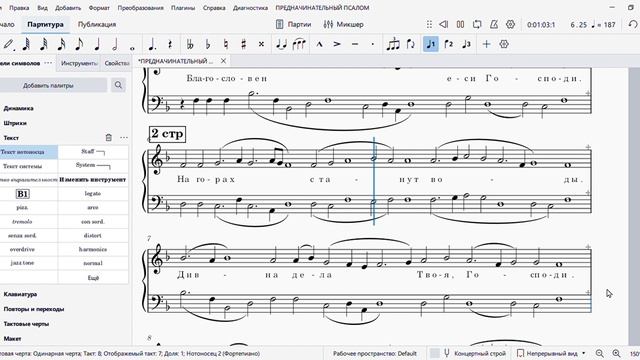Toggle the double sharp accidental
Image resolution: width=640 pixels, height=360 pixels.
coord(262,44)
